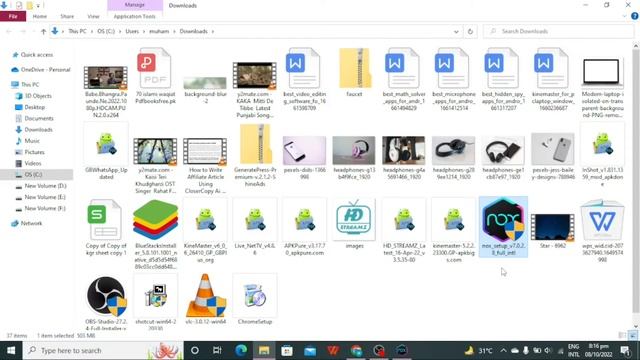This screenshot has width=640, height=360.
Task: Select best_math_solver_apps document
Action: 404,80
